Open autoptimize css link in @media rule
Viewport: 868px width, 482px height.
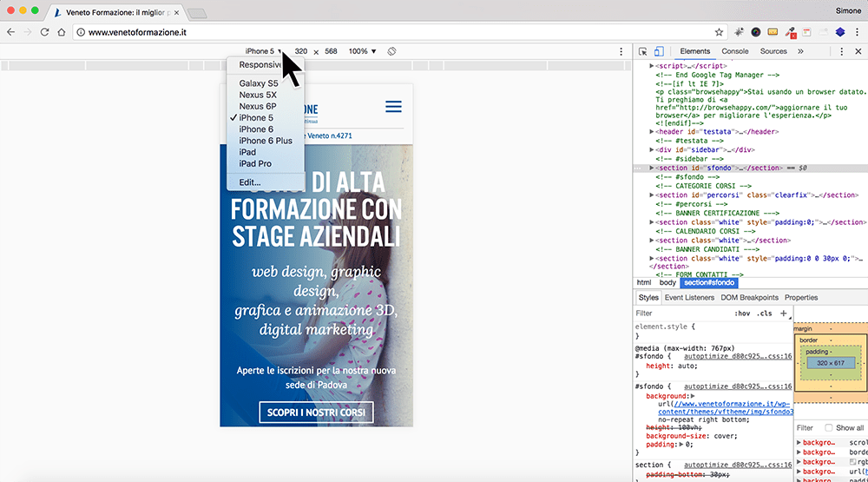(737, 356)
